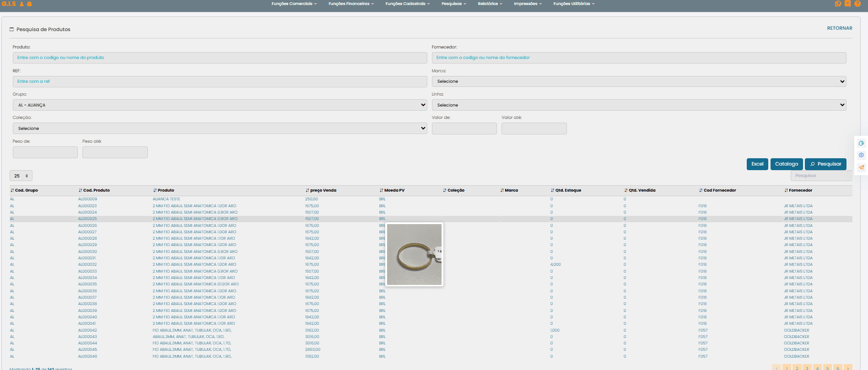Click the water drop theme icon
Screen dimensions: 868x370
point(861,143)
